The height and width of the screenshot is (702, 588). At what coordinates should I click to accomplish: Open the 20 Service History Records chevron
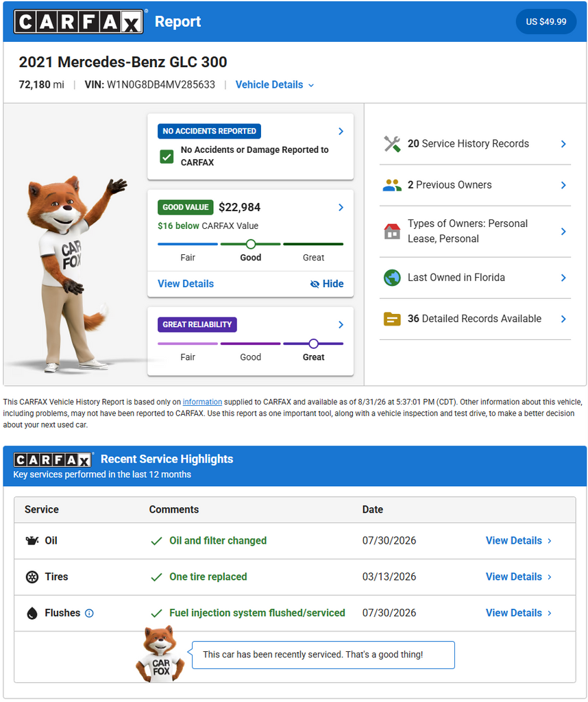click(564, 144)
